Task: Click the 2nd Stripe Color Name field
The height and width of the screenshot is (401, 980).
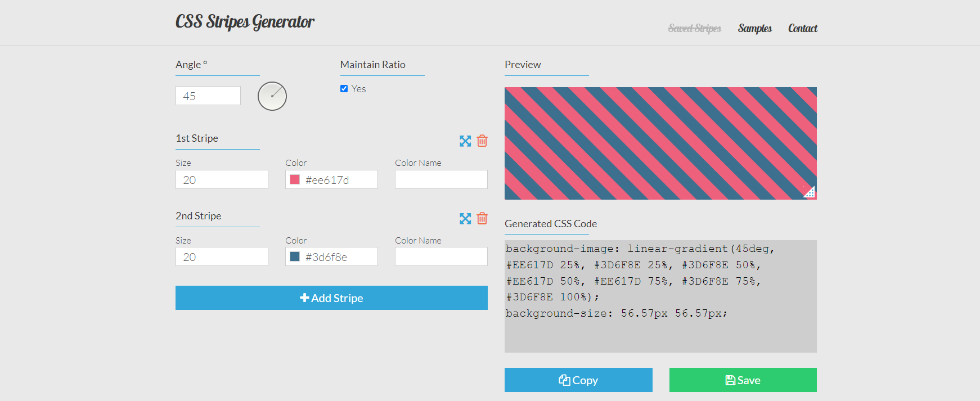Action: (x=441, y=257)
